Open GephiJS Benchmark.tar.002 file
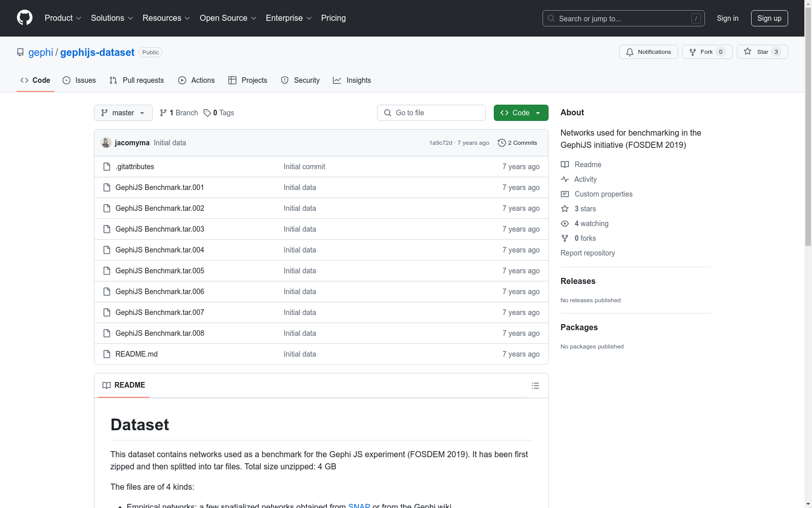The image size is (812, 508). 160,208
